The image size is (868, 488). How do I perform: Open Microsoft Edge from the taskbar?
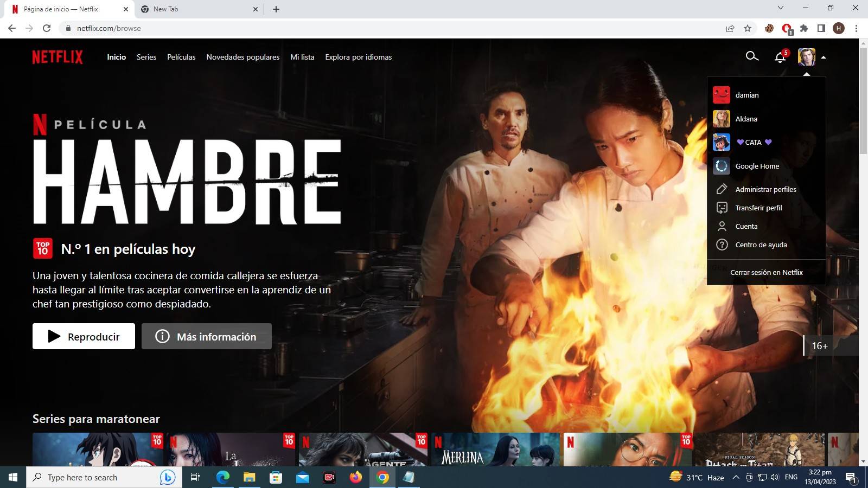(222, 477)
